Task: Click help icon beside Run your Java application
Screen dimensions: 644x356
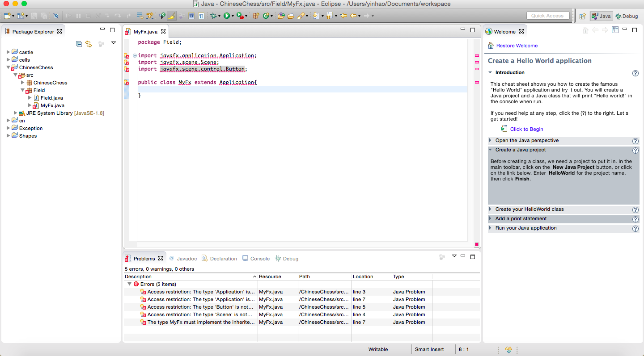Action: click(635, 229)
